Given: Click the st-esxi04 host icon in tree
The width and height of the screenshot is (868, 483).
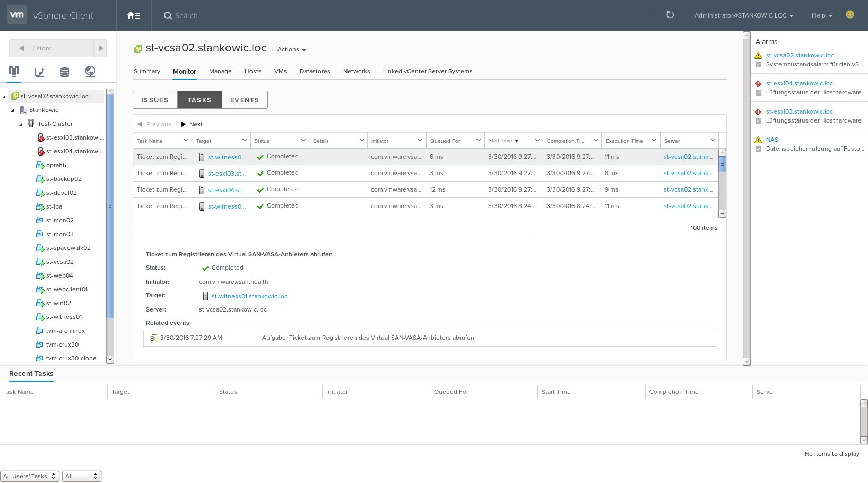Looking at the screenshot, I should coord(41,151).
